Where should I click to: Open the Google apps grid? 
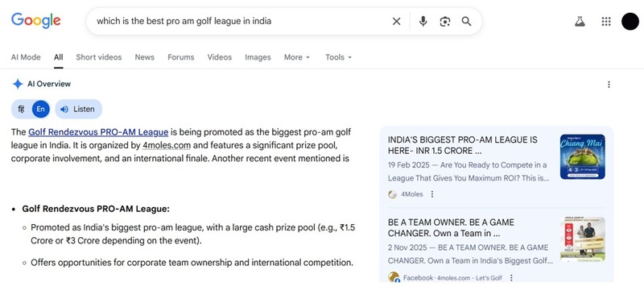click(606, 22)
